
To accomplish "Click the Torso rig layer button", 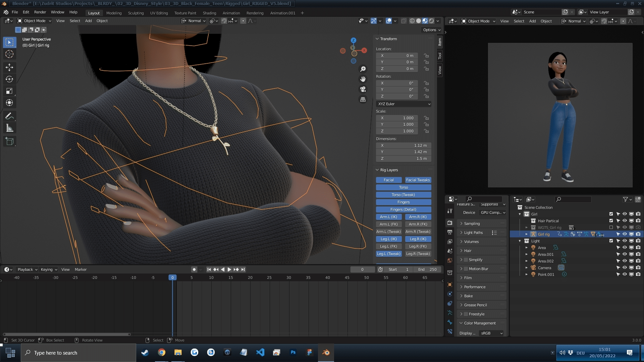I will click(x=404, y=187).
